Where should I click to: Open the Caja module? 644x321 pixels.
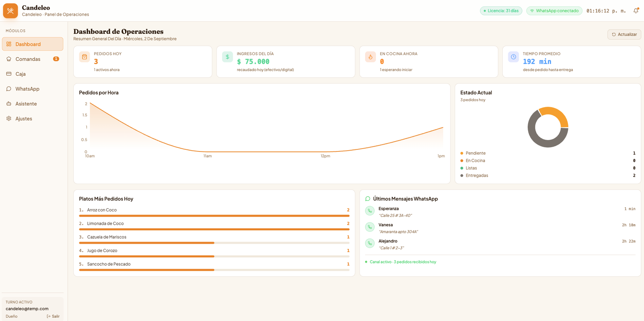[x=33, y=74]
